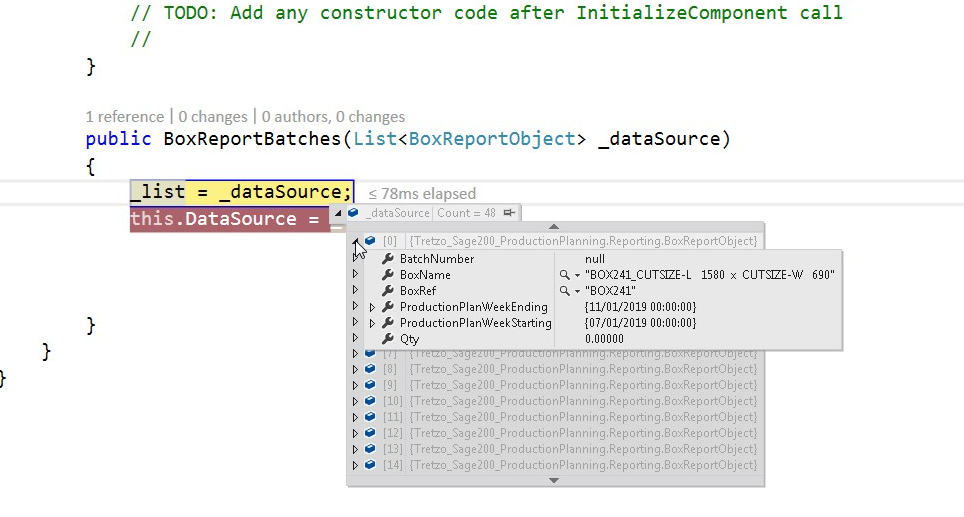Select the BoxName value text
Viewport: 964px width, 517px height.
(x=710, y=275)
